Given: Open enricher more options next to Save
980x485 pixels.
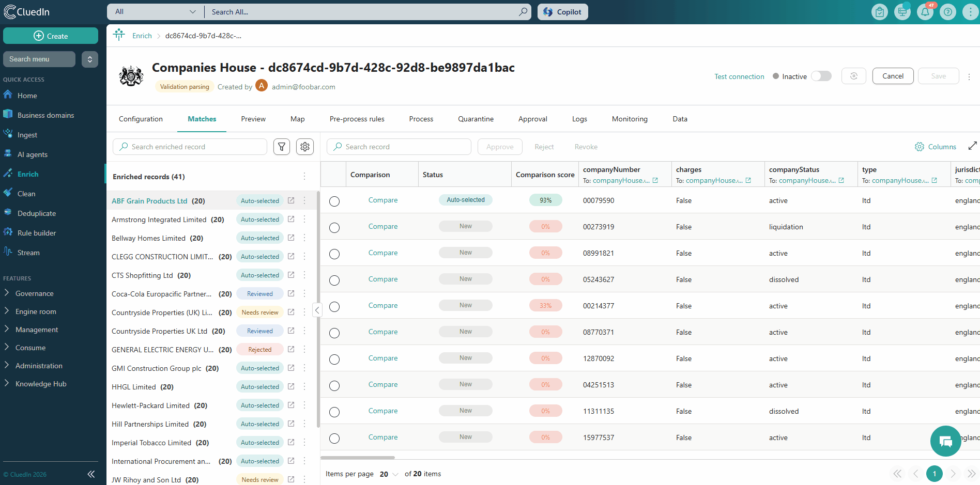Looking at the screenshot, I should pyautogui.click(x=969, y=76).
